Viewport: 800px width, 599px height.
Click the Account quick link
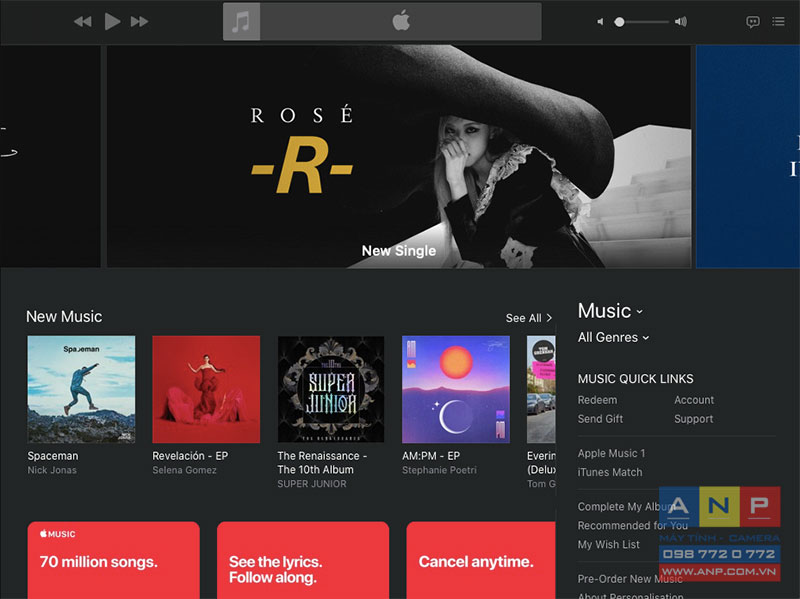[x=694, y=400]
